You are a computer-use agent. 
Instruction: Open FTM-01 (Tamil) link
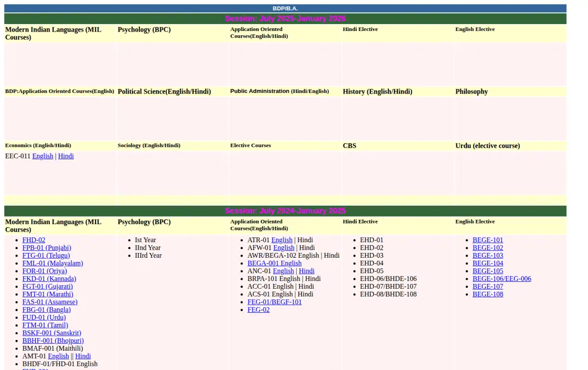pos(45,325)
